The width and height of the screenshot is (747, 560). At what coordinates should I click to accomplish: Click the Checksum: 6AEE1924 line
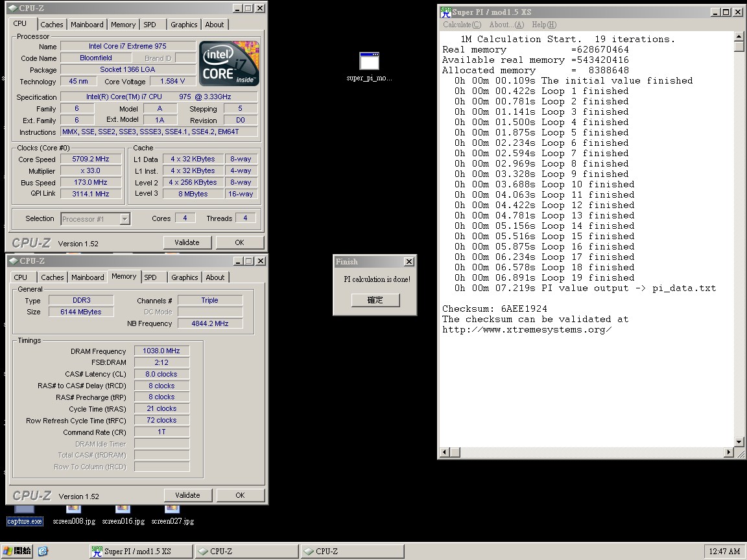coord(495,309)
